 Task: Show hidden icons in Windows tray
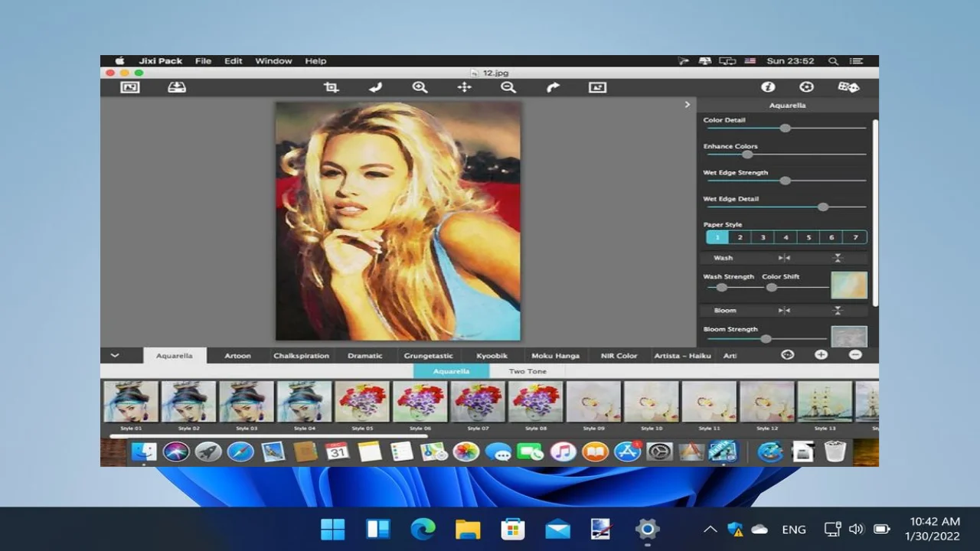pyautogui.click(x=710, y=529)
